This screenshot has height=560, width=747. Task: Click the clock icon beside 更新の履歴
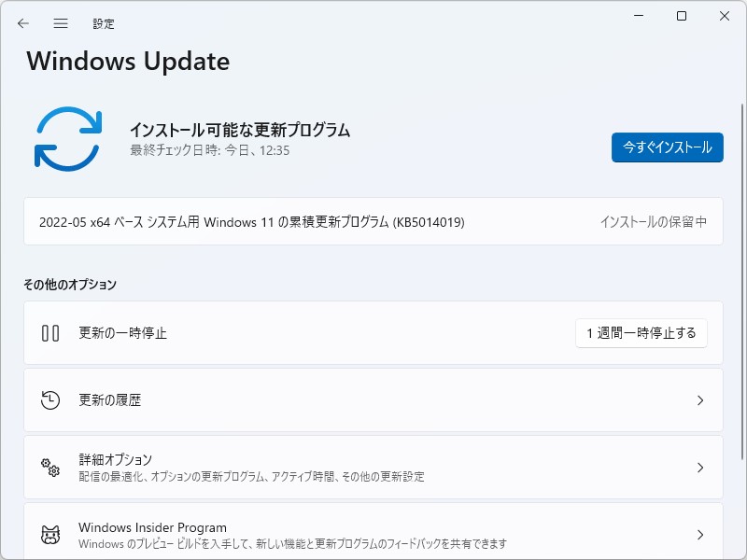coord(50,399)
